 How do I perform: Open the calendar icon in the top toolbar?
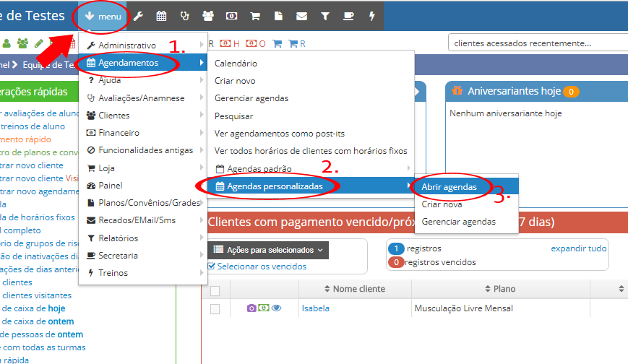(x=161, y=16)
